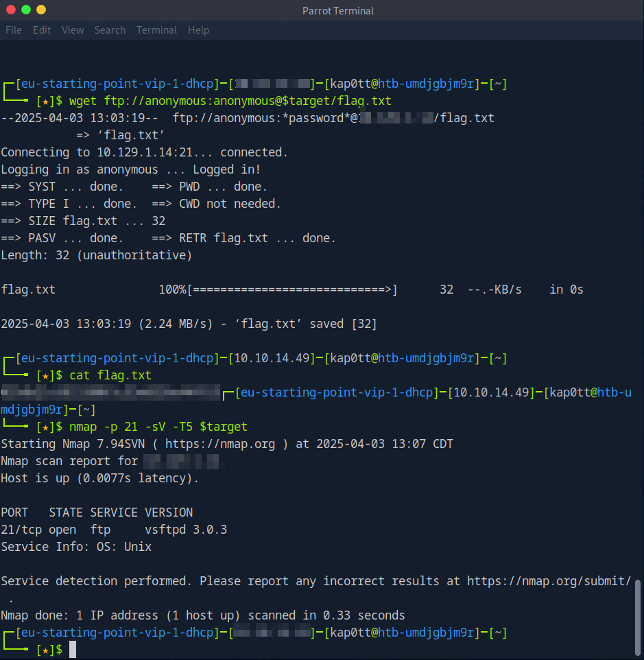Click the green window control button
The width and height of the screenshot is (644, 660).
click(x=26, y=10)
